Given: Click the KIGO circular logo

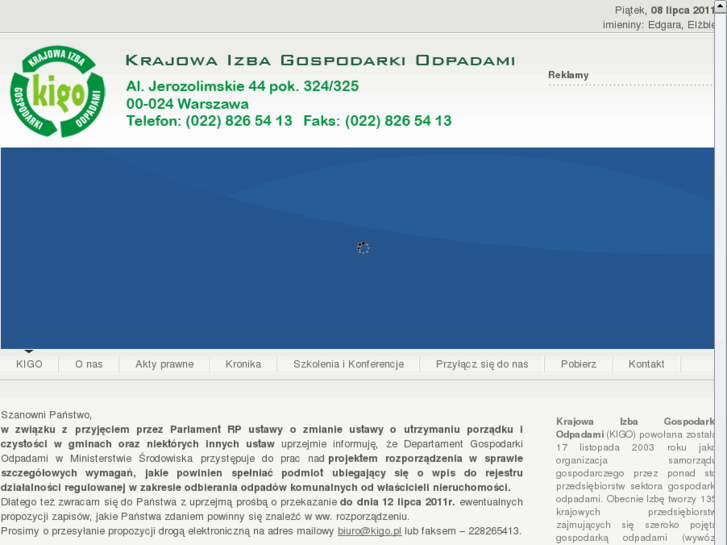Looking at the screenshot, I should click(57, 91).
